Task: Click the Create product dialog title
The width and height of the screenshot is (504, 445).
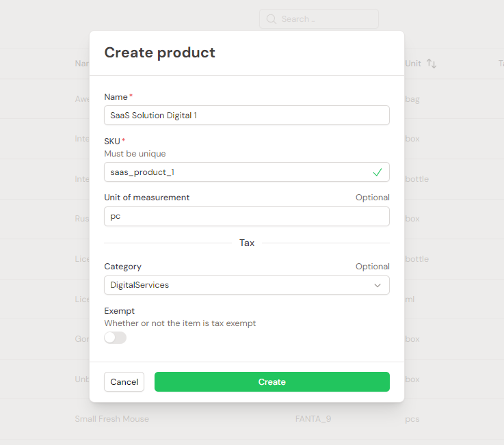Action: click(160, 53)
